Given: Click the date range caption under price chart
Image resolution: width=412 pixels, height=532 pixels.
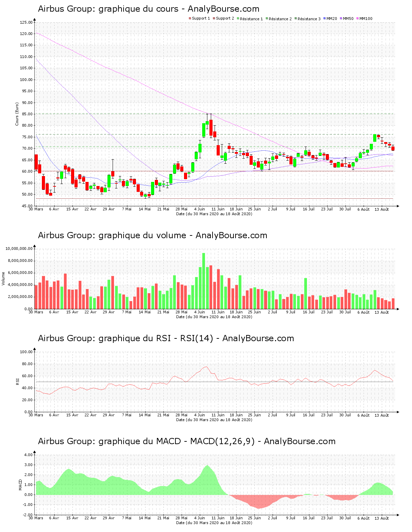Looking at the screenshot, I should [x=214, y=214].
